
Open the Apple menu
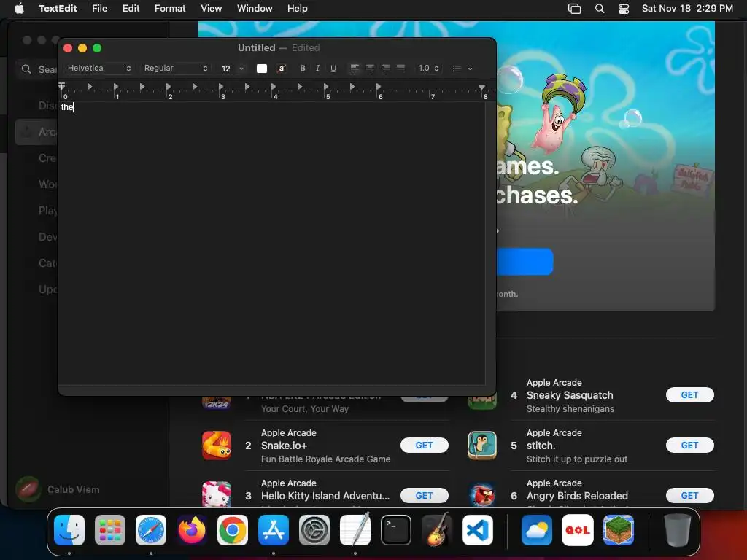pyautogui.click(x=19, y=8)
